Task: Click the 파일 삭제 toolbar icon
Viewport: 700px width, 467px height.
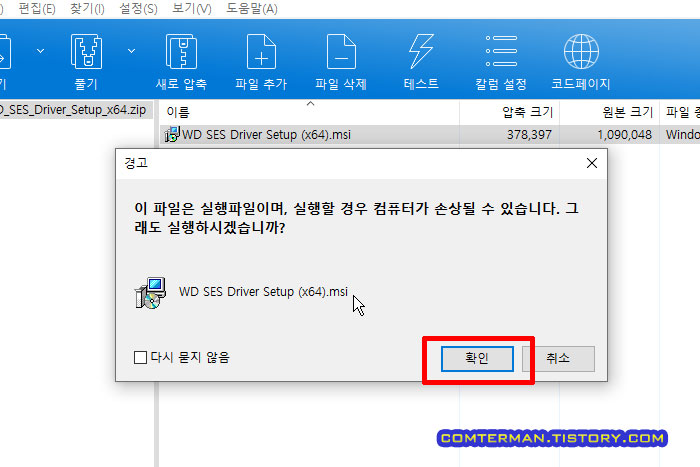Action: 341,52
